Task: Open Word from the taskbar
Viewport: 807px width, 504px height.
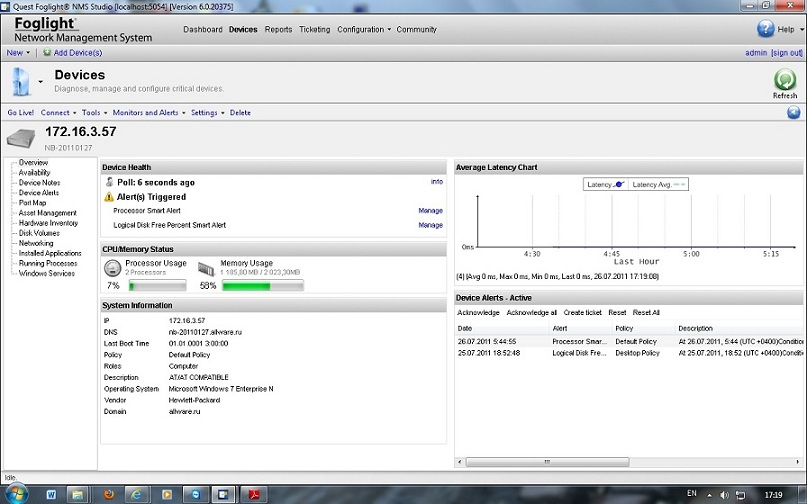Action: click(51, 495)
